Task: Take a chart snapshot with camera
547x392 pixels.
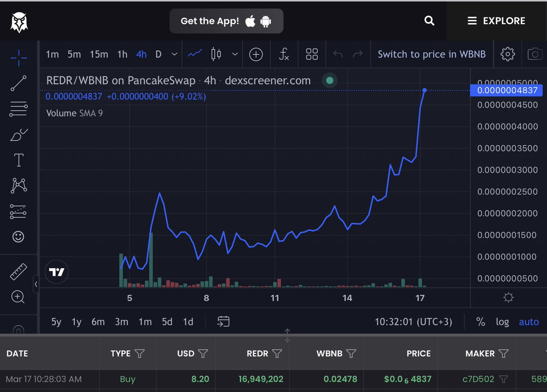Action: point(535,55)
